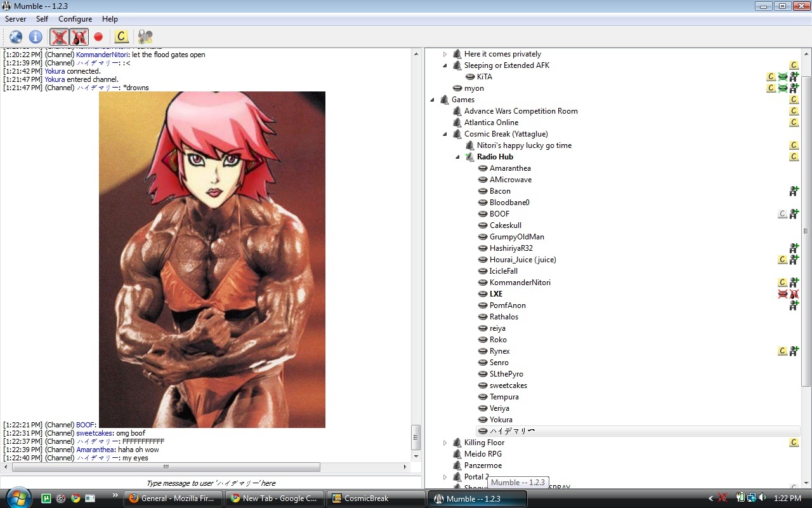Viewport: 812px width, 508px height.
Task: Open the comment note toolbar icon
Action: [122, 37]
